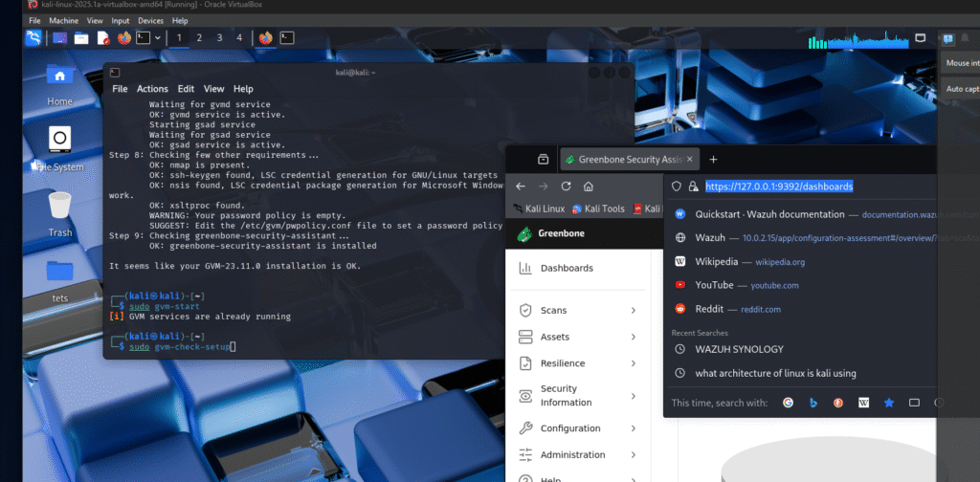Click the Firefox reload page button
Image resolution: width=980 pixels, height=482 pixels.
566,186
